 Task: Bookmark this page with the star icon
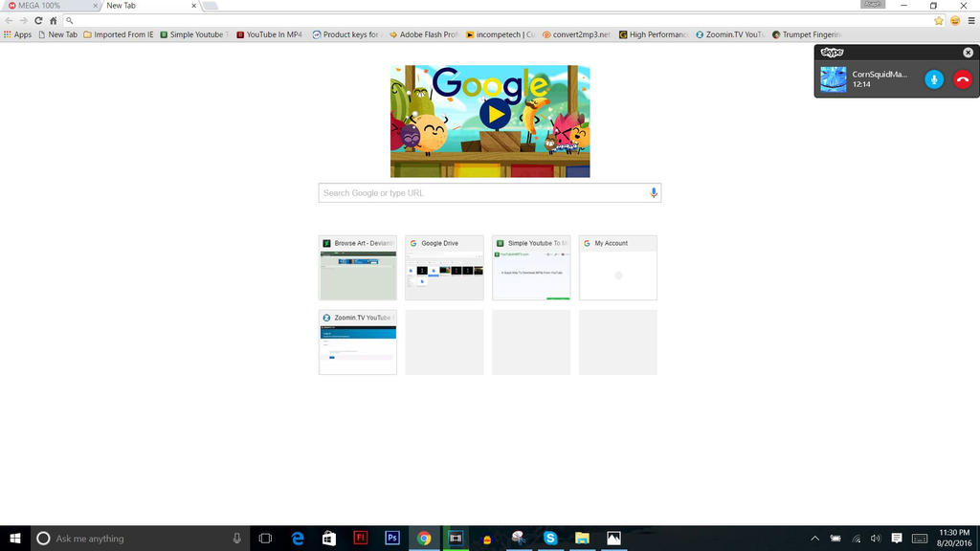(x=938, y=21)
